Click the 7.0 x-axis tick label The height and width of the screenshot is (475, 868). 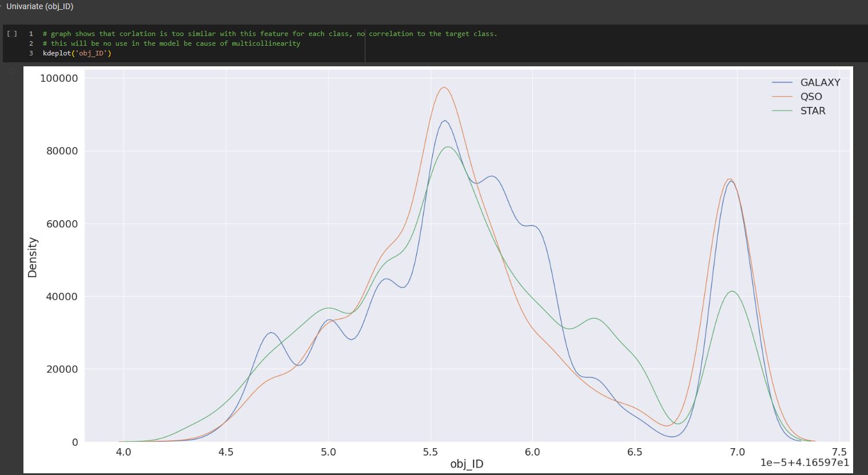[737, 452]
